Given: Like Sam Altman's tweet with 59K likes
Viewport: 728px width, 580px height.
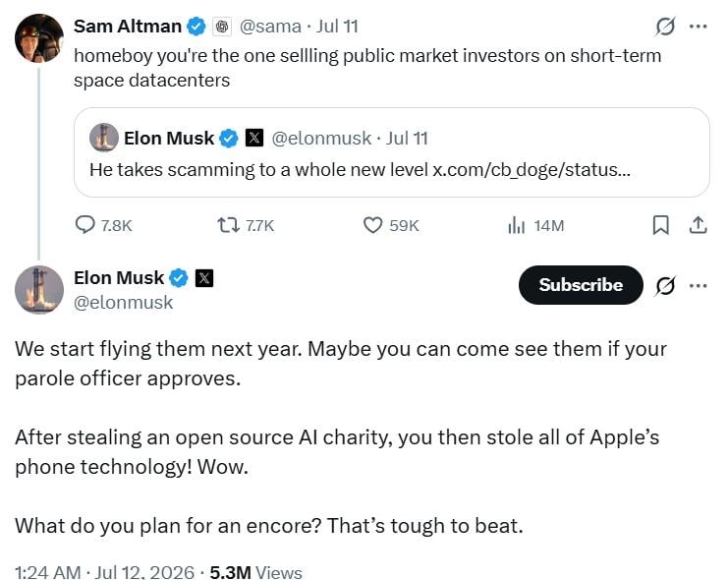Looking at the screenshot, I should pos(372,225).
